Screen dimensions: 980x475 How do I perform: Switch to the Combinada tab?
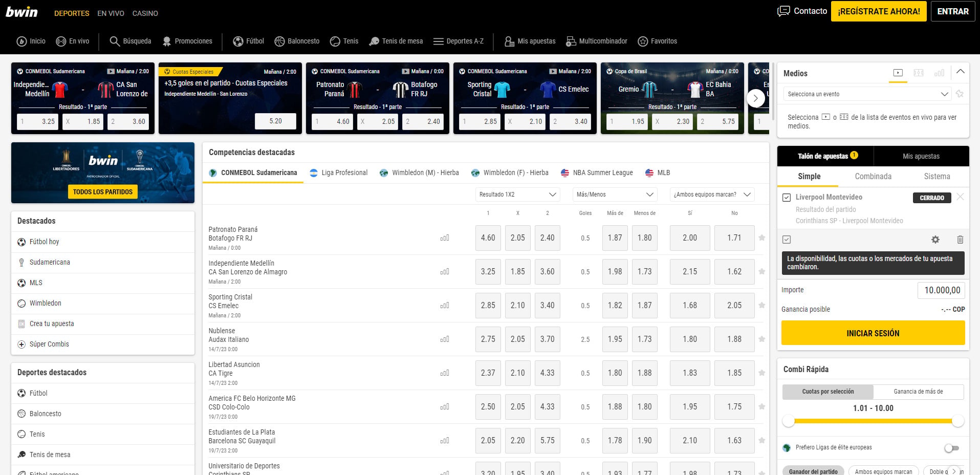tap(873, 177)
